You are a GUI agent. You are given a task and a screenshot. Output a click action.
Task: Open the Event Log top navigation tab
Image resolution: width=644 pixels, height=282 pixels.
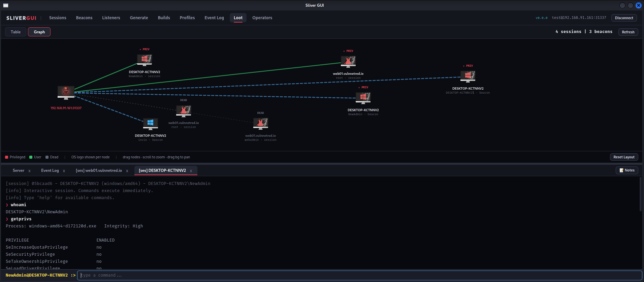click(x=214, y=18)
